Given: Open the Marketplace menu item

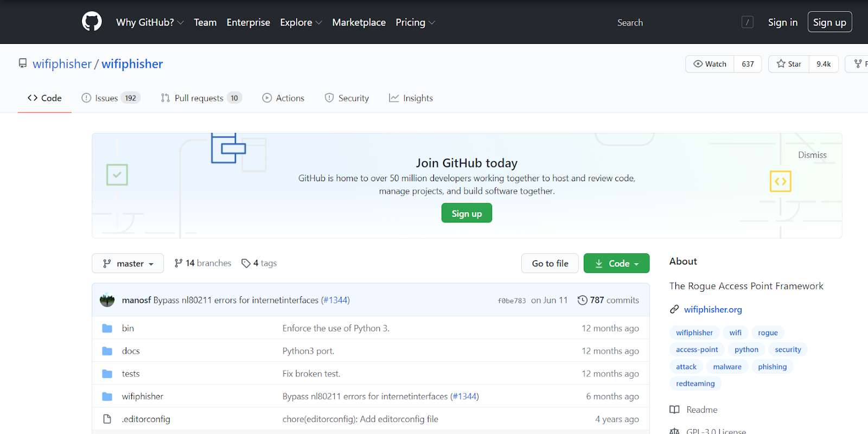Looking at the screenshot, I should [x=359, y=22].
